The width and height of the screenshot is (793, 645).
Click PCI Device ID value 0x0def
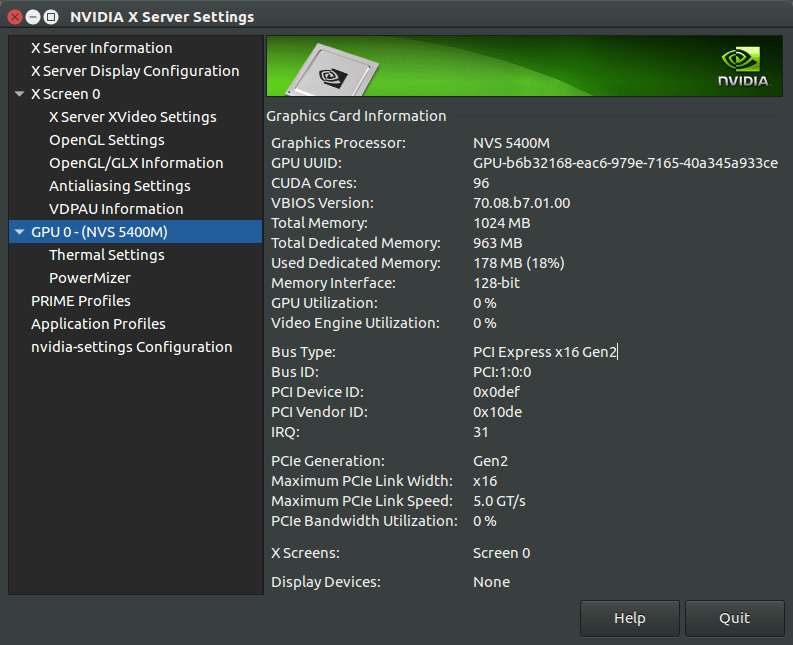point(496,392)
